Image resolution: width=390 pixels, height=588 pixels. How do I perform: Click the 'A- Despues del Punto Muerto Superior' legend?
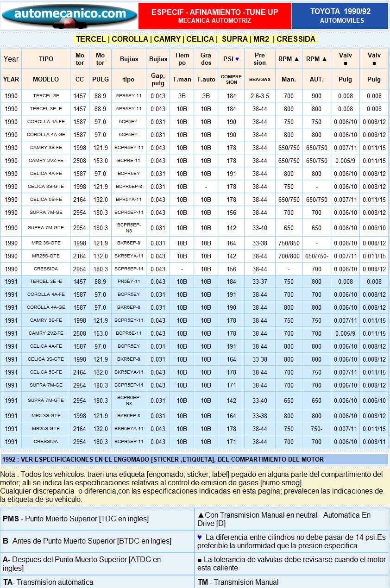97,564
